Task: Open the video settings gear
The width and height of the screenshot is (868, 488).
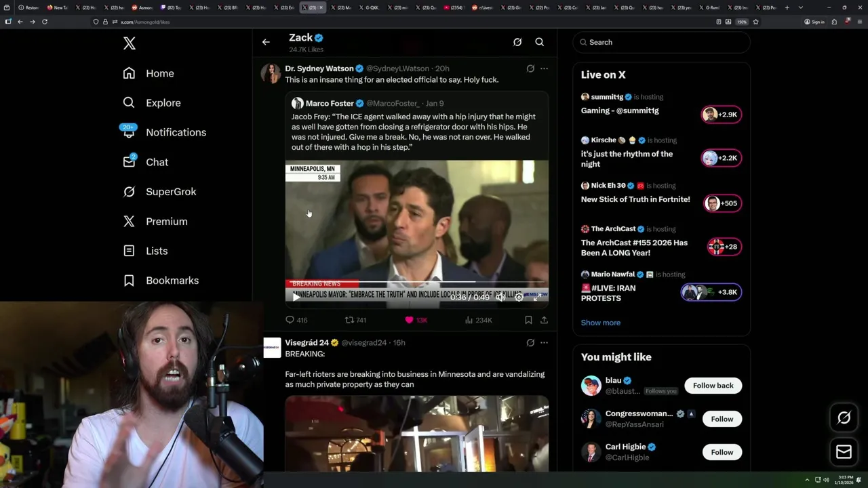Action: click(x=519, y=297)
